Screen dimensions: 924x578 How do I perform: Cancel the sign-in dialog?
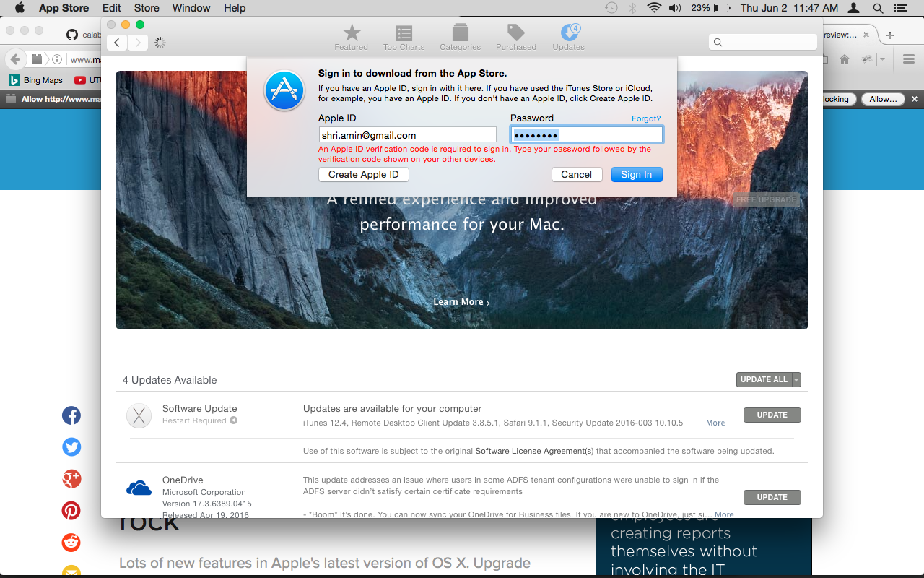577,175
